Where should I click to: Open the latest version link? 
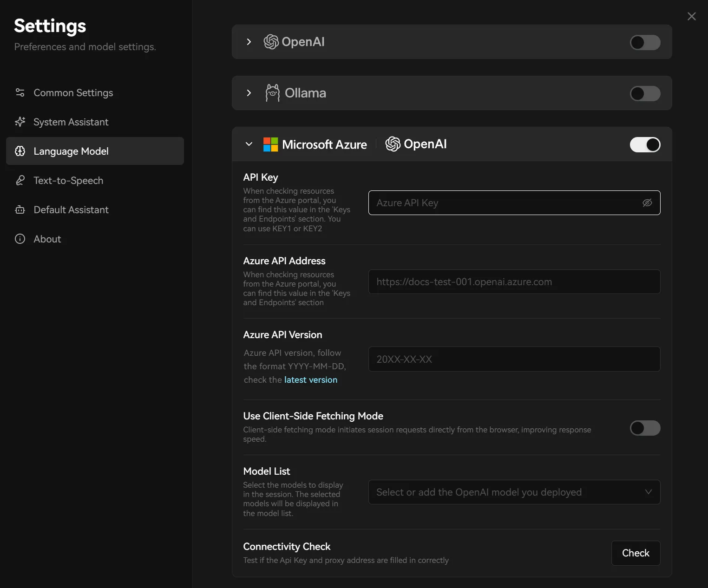point(310,379)
